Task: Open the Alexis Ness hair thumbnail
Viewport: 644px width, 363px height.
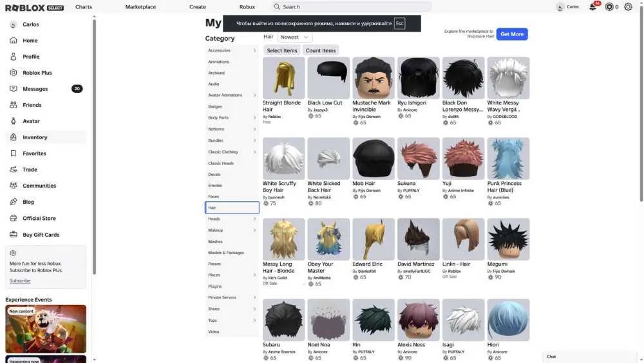Action: coord(418,319)
